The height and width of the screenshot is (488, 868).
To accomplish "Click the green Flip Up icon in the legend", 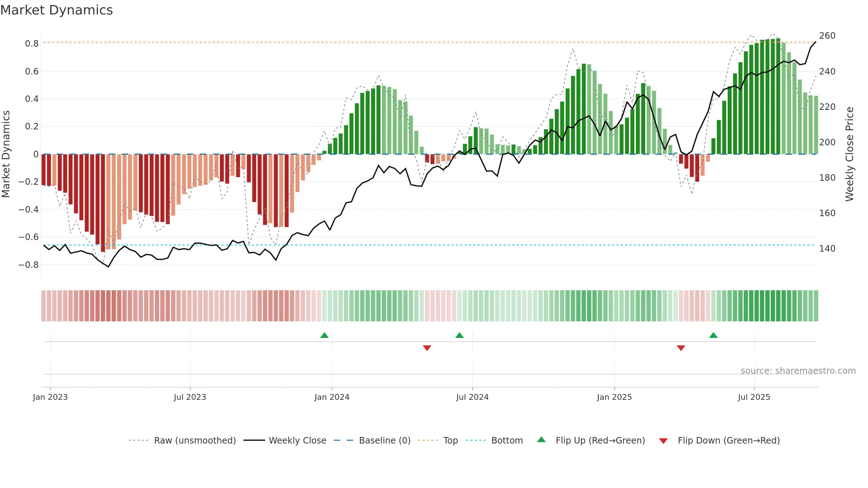I will point(541,440).
